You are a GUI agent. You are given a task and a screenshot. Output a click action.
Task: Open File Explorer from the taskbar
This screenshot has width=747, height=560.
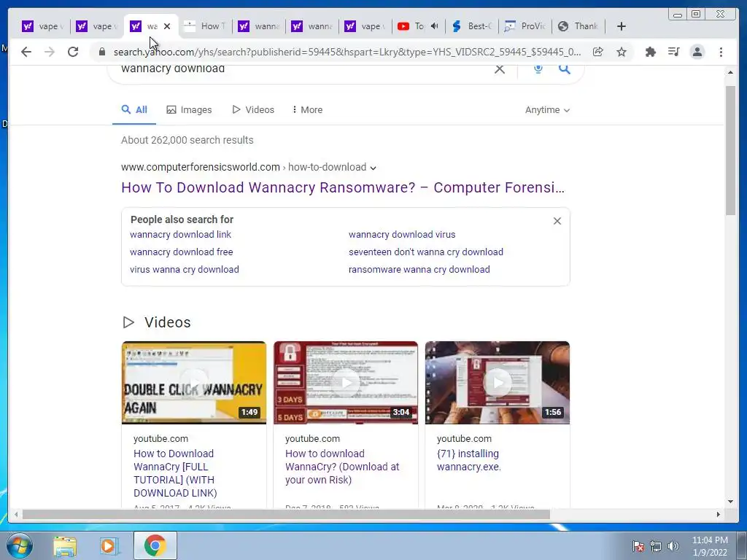[65, 546]
